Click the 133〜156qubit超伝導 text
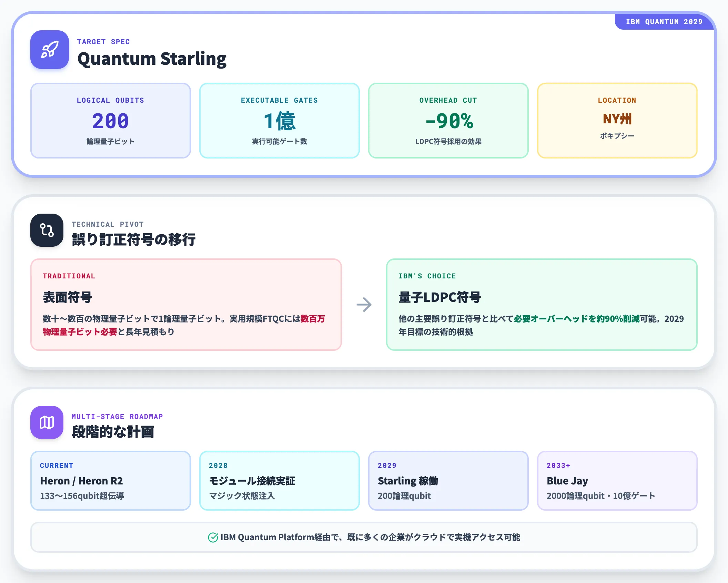This screenshot has width=728, height=583. click(82, 496)
